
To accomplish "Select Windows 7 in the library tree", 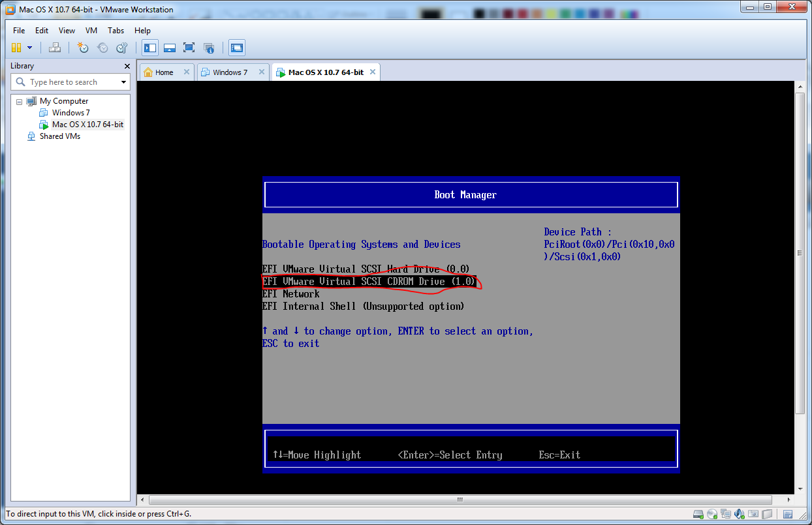I will (71, 113).
